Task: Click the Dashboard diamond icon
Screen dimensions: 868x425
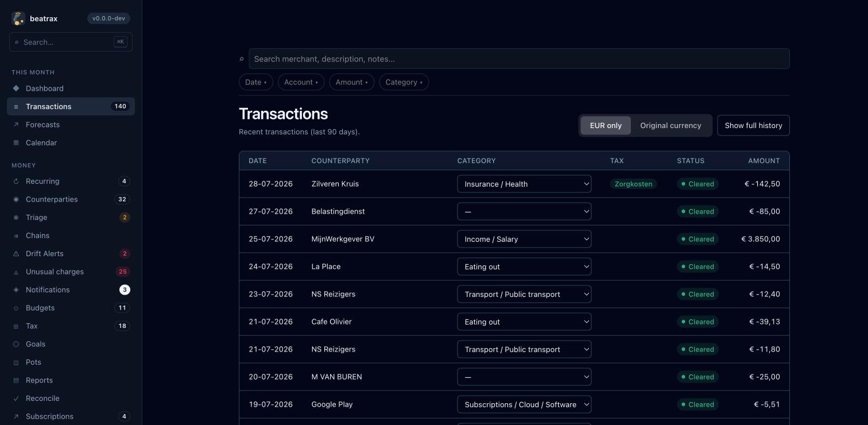Action: tap(16, 88)
